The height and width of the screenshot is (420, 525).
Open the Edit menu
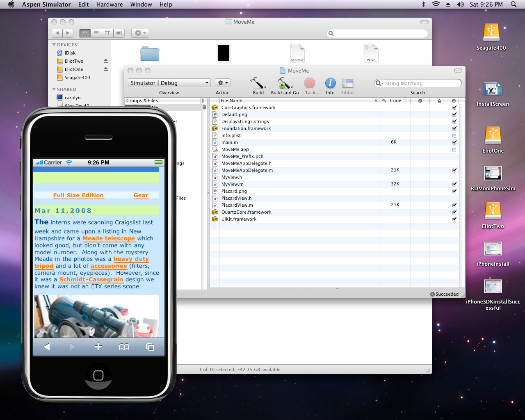click(x=84, y=5)
